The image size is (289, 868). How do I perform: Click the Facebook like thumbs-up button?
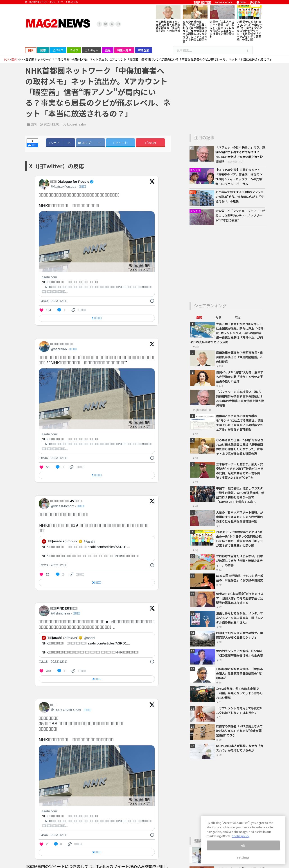[32, 145]
